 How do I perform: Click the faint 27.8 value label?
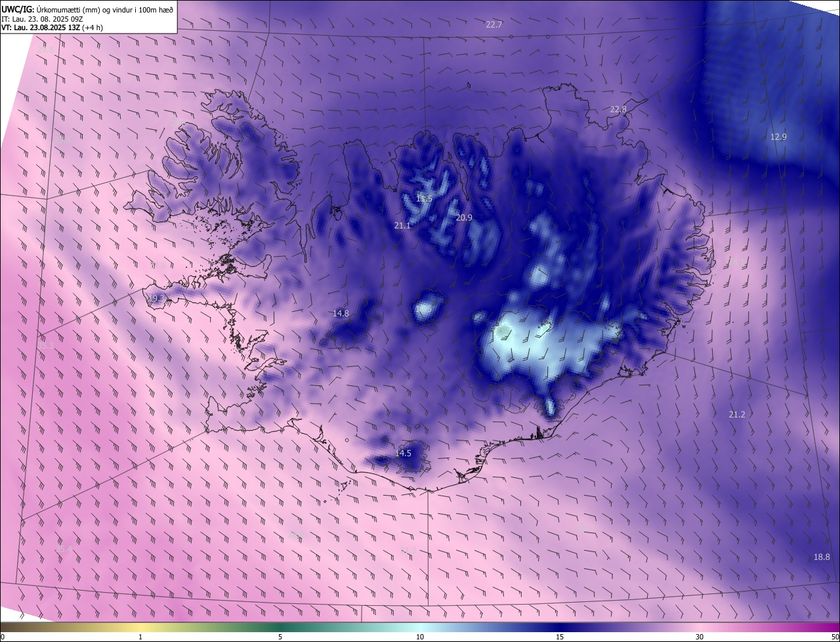click(x=62, y=139)
